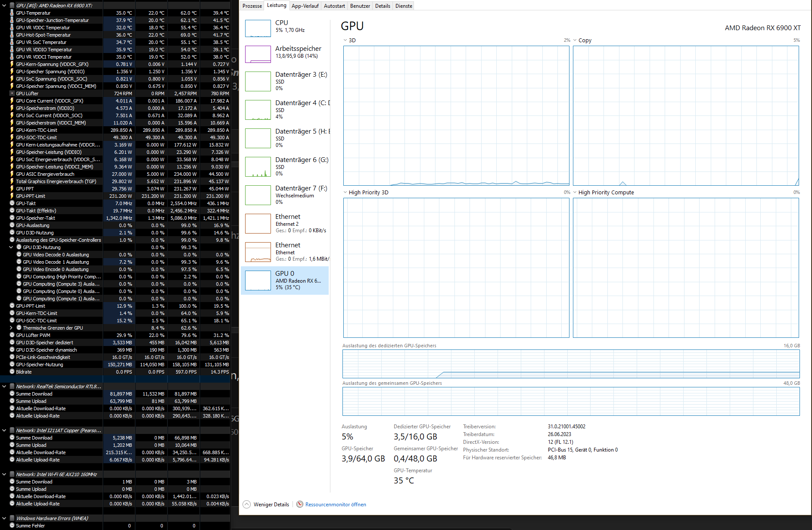Open the 3D graph engine dropdown
This screenshot has height=530, width=812.
[x=345, y=40]
